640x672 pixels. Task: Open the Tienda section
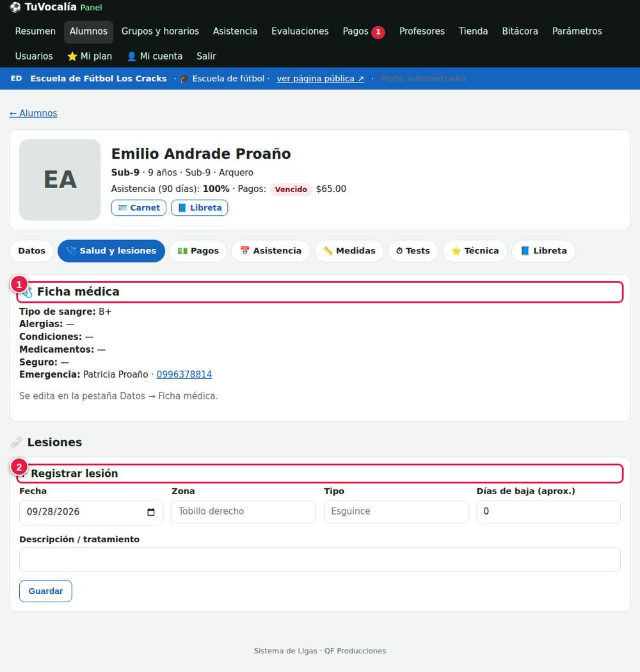click(473, 31)
